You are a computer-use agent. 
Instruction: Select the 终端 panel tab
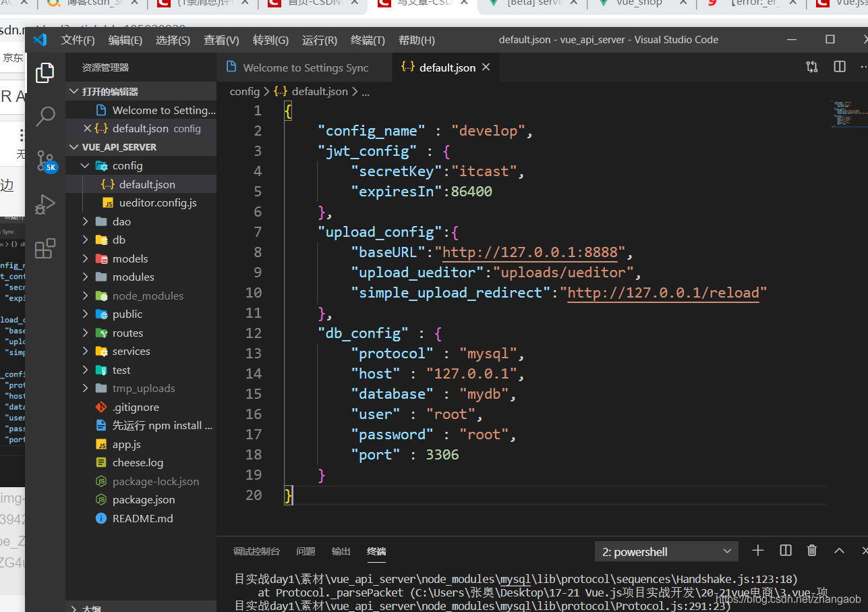[376, 551]
